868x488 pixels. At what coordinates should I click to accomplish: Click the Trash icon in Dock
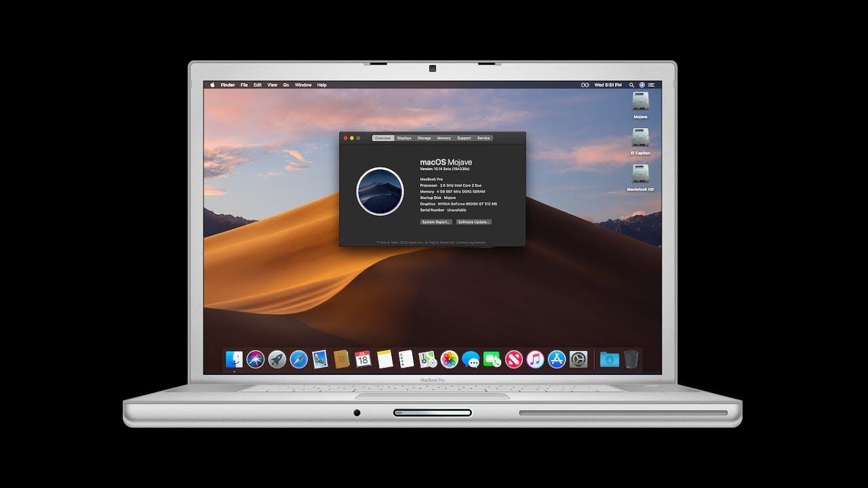pos(631,359)
